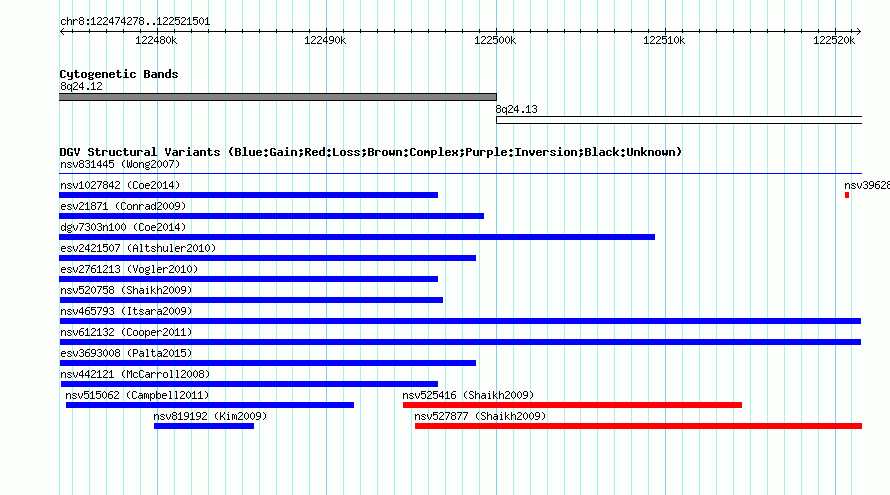Viewport: 890px width, 495px height.
Task: Click the nsv1027842 (Coe2014) gain variant bar
Action: click(x=249, y=195)
